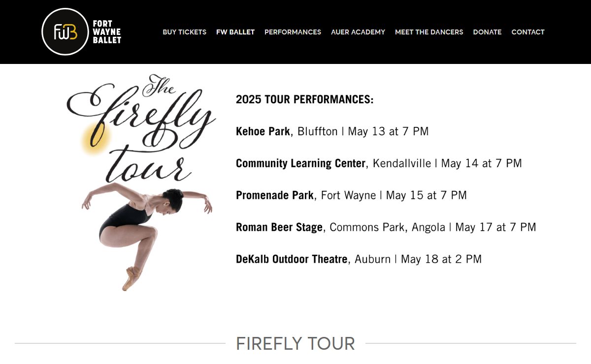Click the Community Learning Center venue name
Image resolution: width=591 pixels, height=364 pixels.
(301, 163)
